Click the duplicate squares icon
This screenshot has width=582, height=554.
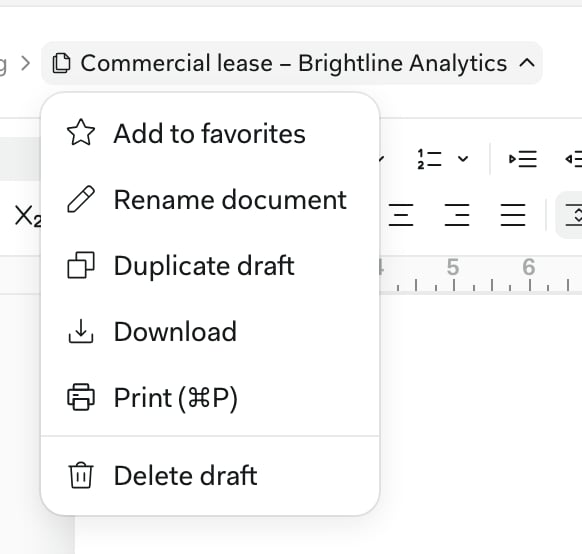(81, 265)
